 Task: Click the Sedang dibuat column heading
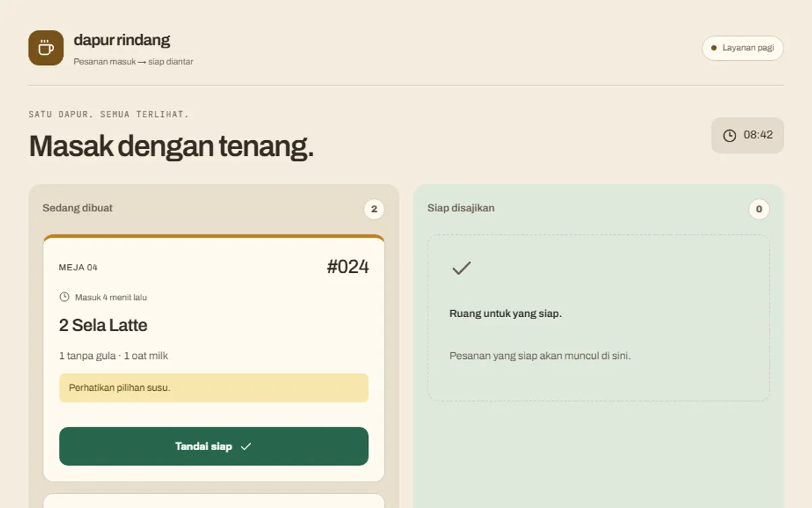[x=78, y=208]
